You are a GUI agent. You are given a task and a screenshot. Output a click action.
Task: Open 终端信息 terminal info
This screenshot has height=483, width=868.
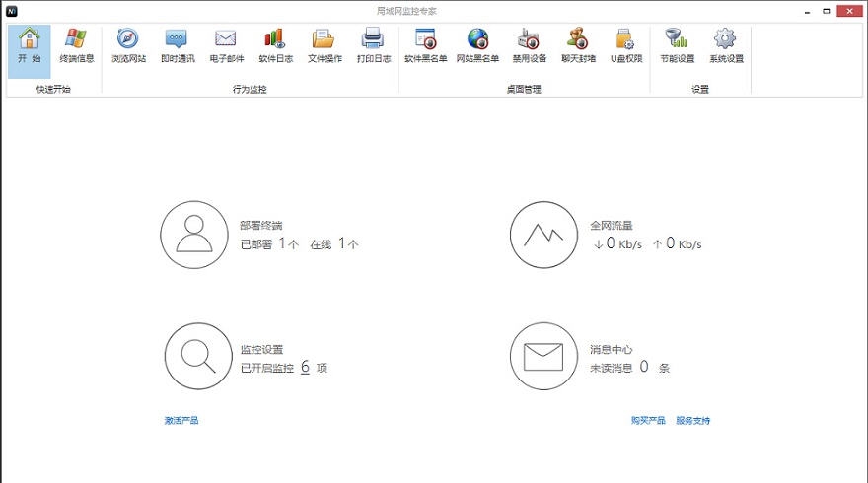(x=77, y=46)
